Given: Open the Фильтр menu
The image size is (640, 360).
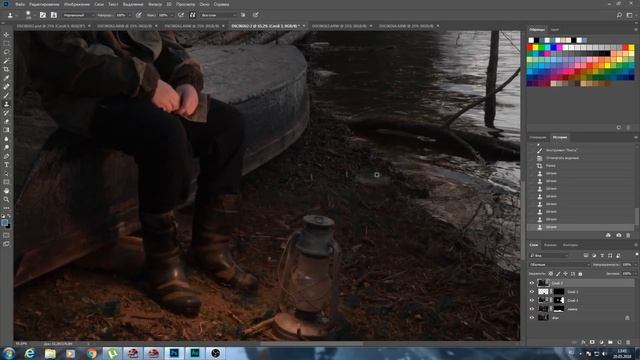Looking at the screenshot, I should pos(155,4).
